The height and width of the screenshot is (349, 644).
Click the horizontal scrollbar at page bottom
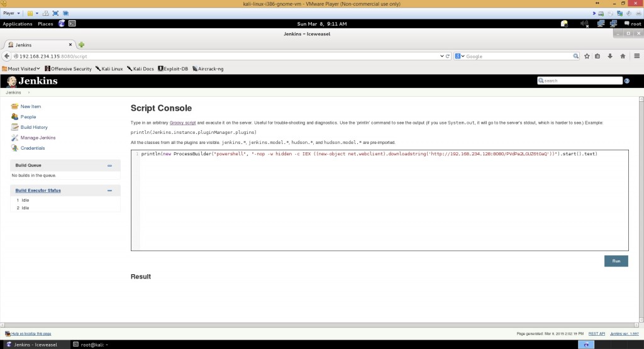pyautogui.click(x=319, y=325)
